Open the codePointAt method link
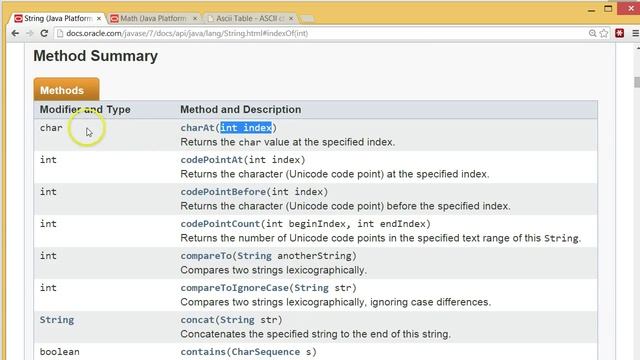The image size is (640, 360). 211,160
